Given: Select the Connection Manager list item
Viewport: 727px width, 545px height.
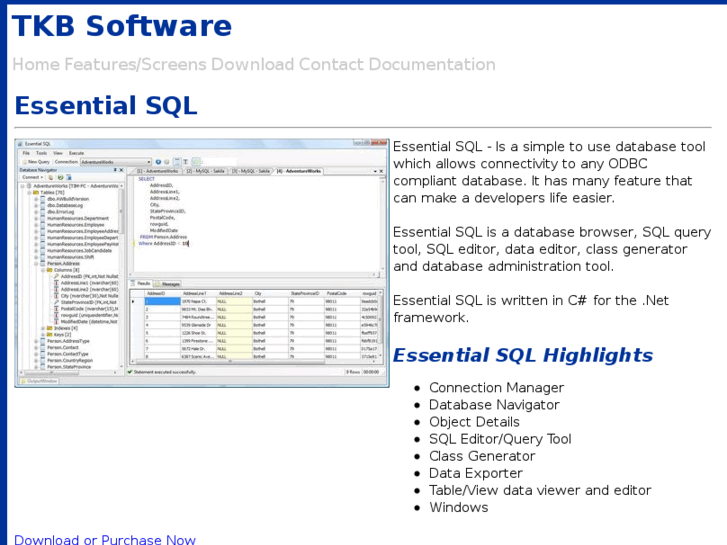Looking at the screenshot, I should (x=497, y=387).
